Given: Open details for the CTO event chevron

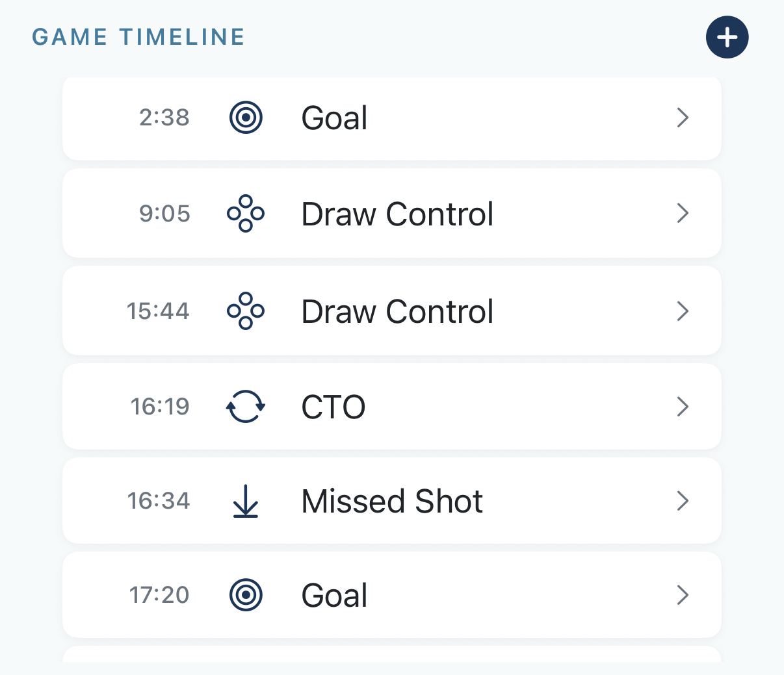Looking at the screenshot, I should coord(683,407).
